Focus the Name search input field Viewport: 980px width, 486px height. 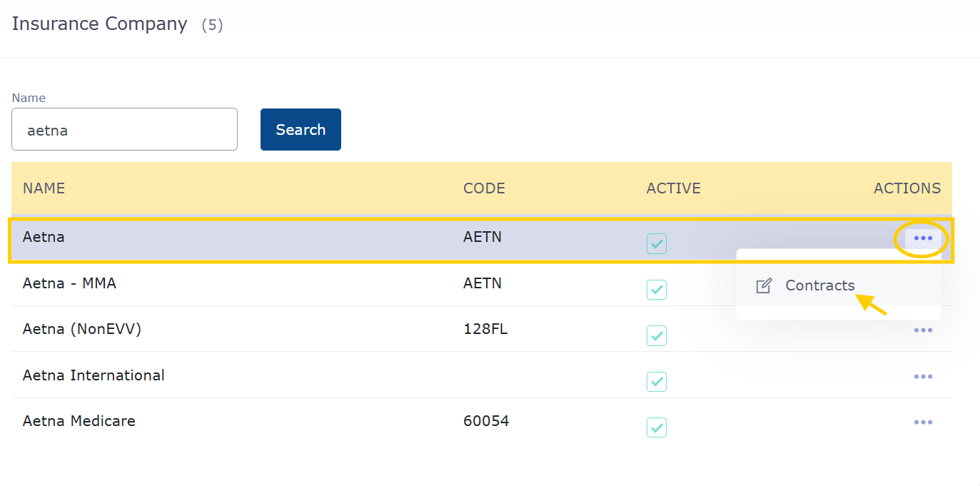click(124, 129)
